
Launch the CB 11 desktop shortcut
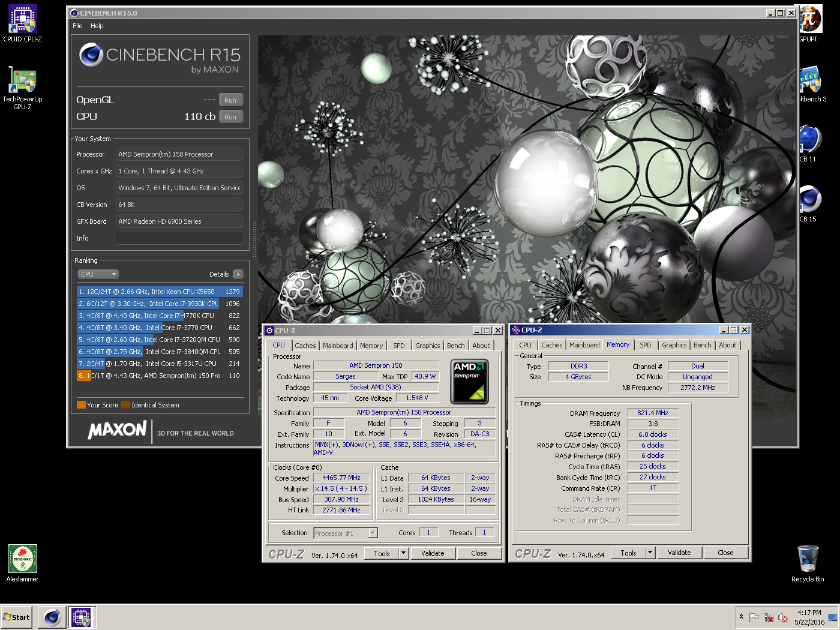coord(809,143)
